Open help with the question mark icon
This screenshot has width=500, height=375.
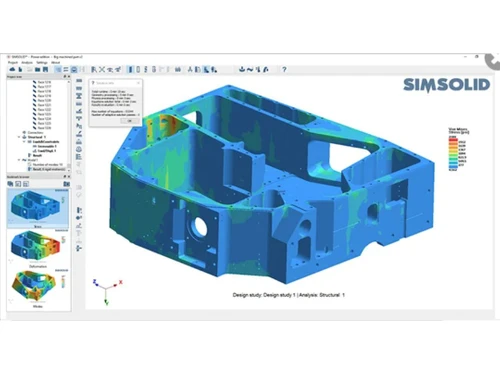(x=284, y=69)
